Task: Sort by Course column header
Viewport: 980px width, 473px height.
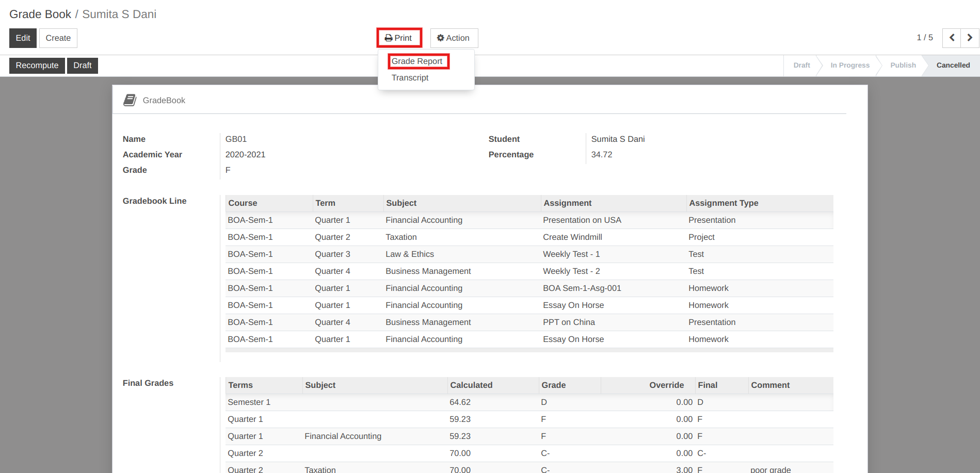Action: 269,203
